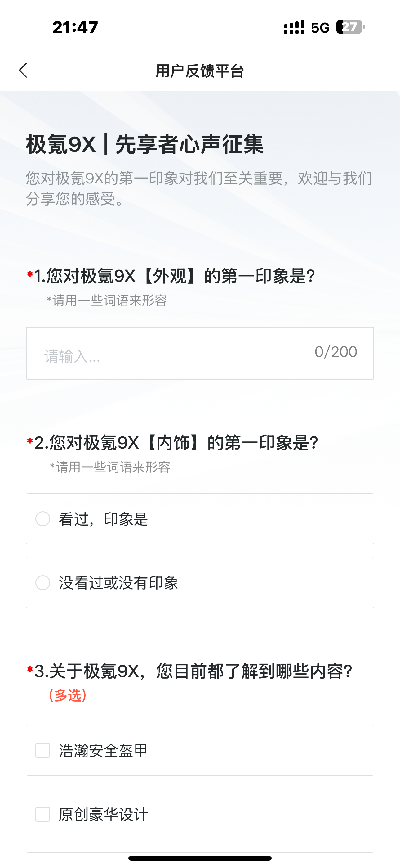Tap the 用户反馈平台 page title

200,71
